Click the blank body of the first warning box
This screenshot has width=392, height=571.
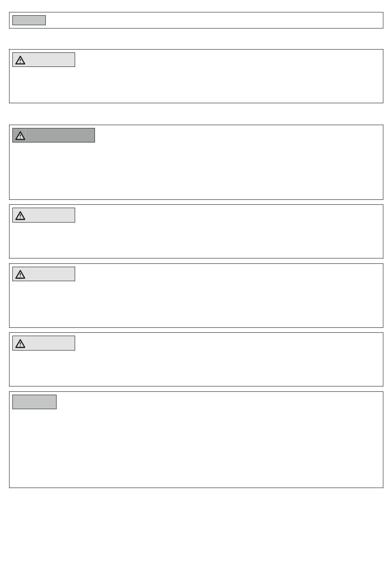[196, 85]
